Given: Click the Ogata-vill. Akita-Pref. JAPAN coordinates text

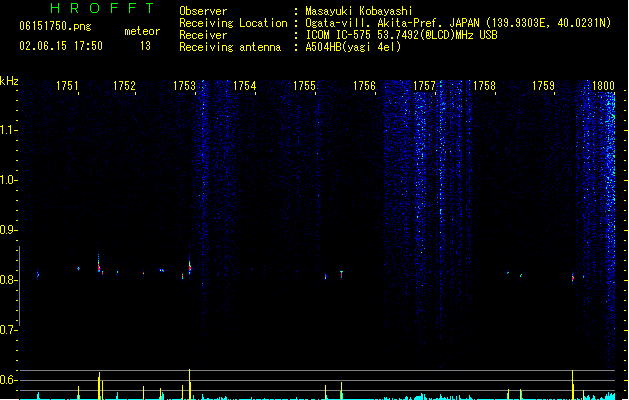Looking at the screenshot, I should point(458,23).
